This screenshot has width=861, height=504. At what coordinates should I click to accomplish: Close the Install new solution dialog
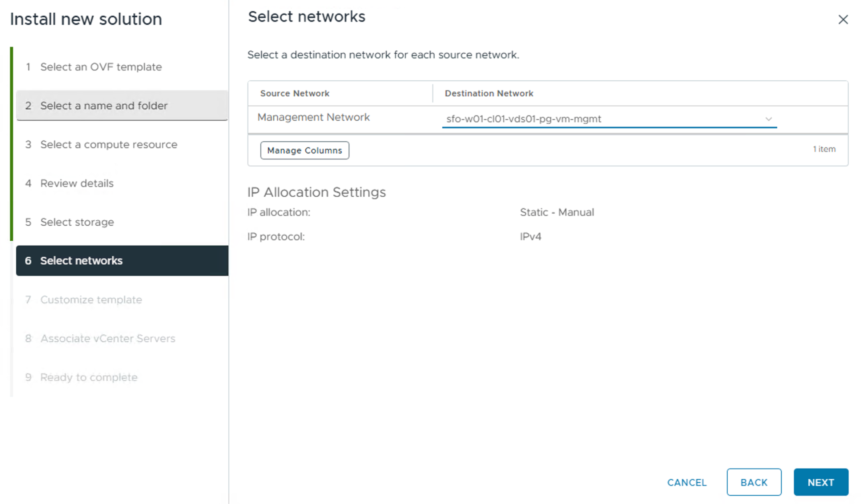tap(843, 20)
